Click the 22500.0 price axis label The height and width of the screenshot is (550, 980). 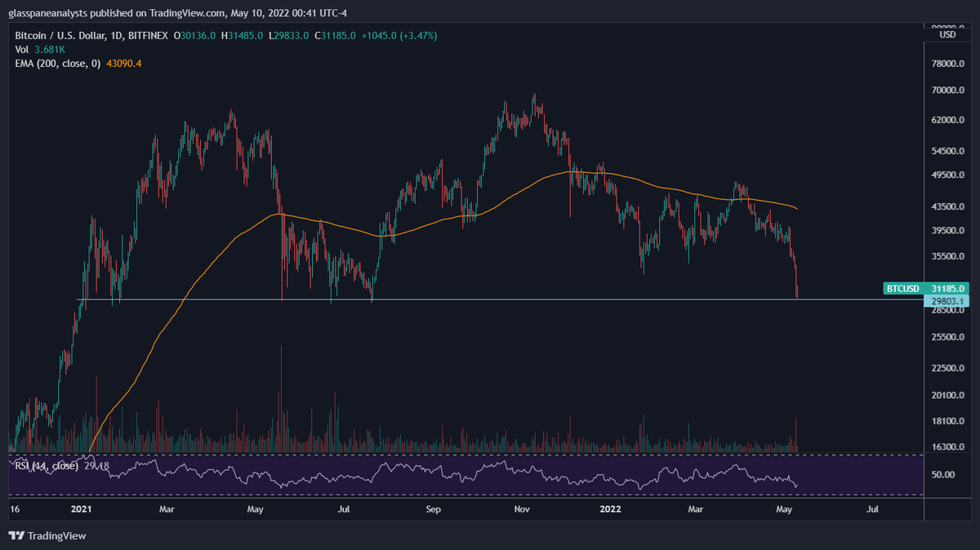click(x=950, y=368)
